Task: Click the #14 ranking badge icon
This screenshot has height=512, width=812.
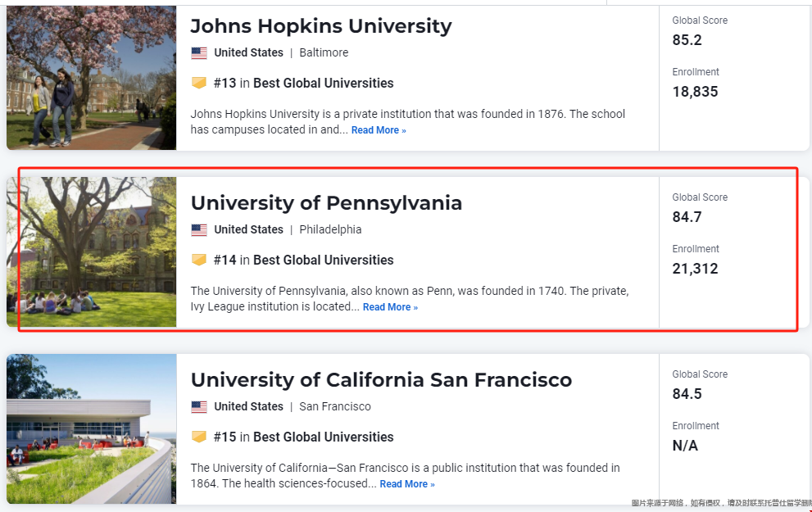Action: pyautogui.click(x=199, y=260)
